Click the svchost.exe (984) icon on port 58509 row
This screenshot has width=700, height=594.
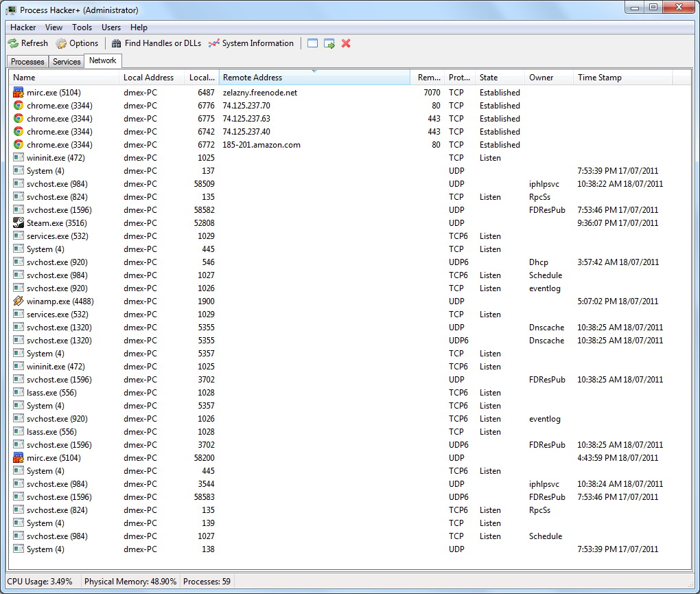pos(19,183)
